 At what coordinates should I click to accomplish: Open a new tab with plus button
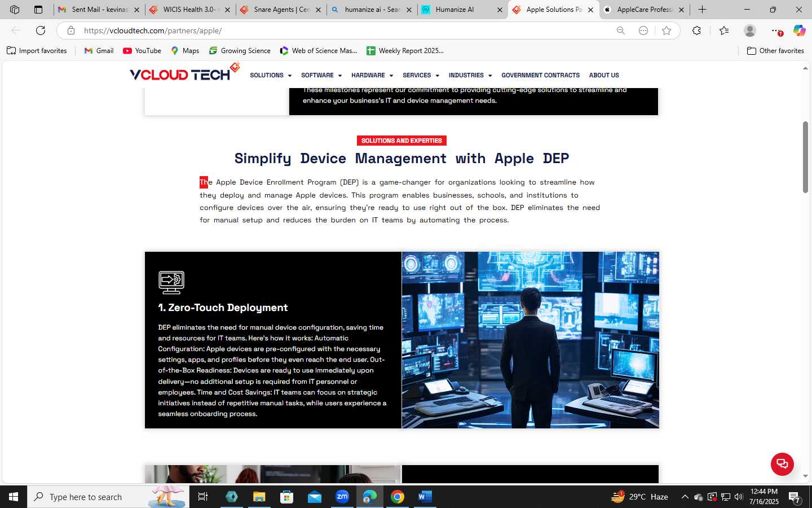pyautogui.click(x=702, y=10)
